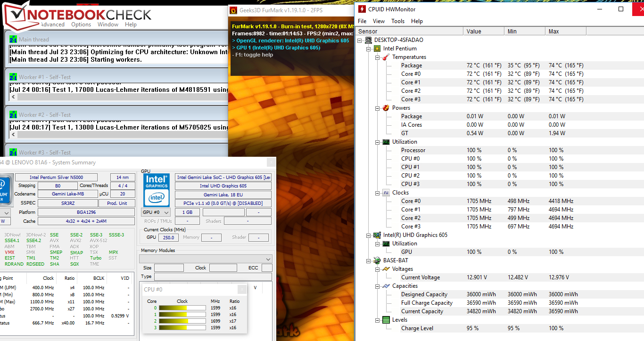Click the thermometer icon beside Temperatures
The image size is (644, 341).
click(386, 57)
